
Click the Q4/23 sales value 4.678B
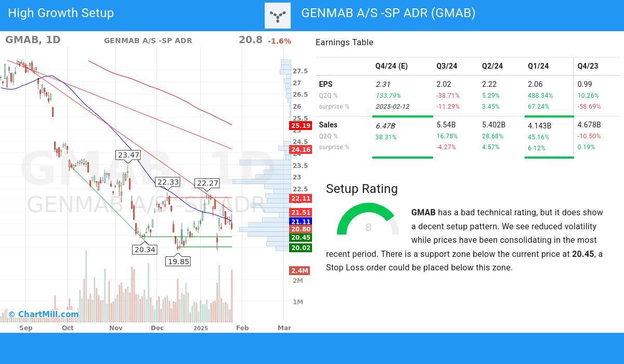(589, 125)
